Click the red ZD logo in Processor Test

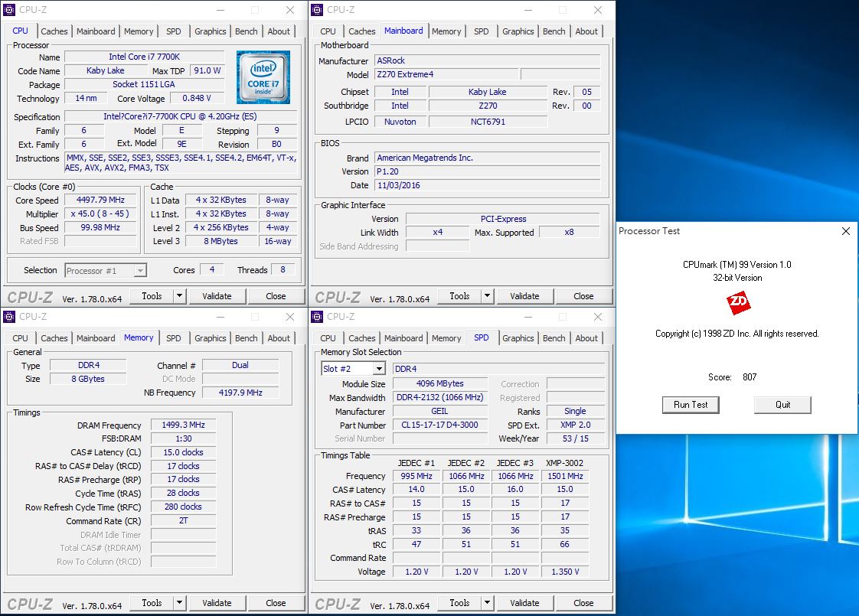[x=738, y=301]
